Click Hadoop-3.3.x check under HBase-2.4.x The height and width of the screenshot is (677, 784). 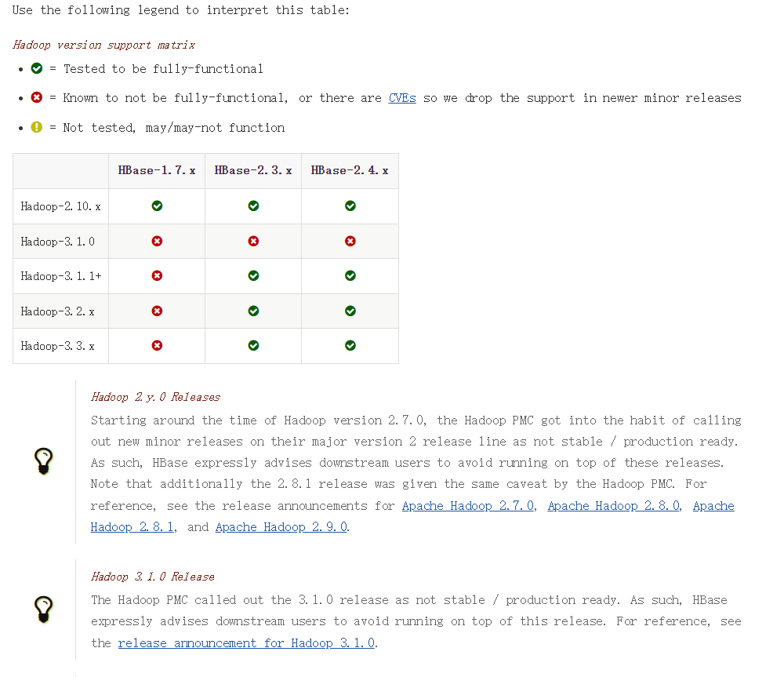tap(350, 346)
